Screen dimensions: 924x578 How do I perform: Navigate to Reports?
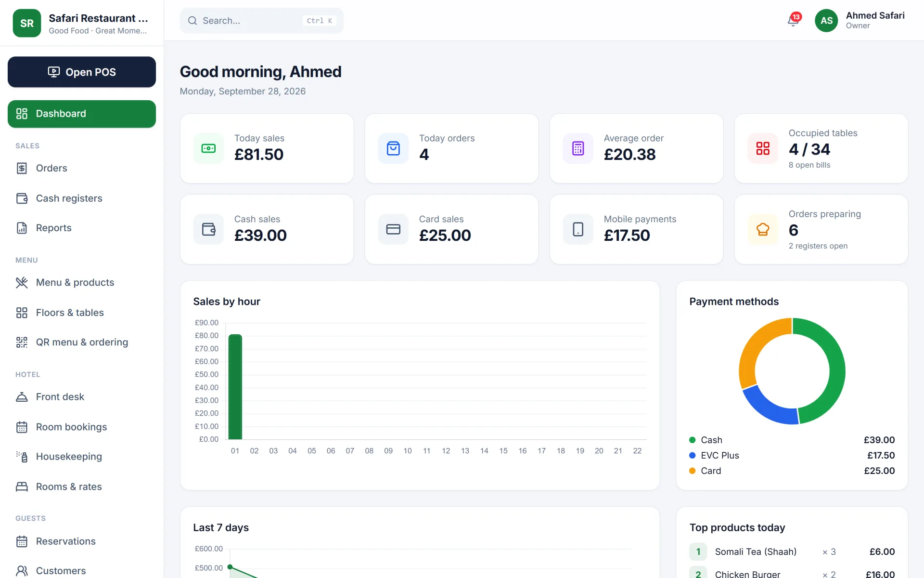coord(82,228)
